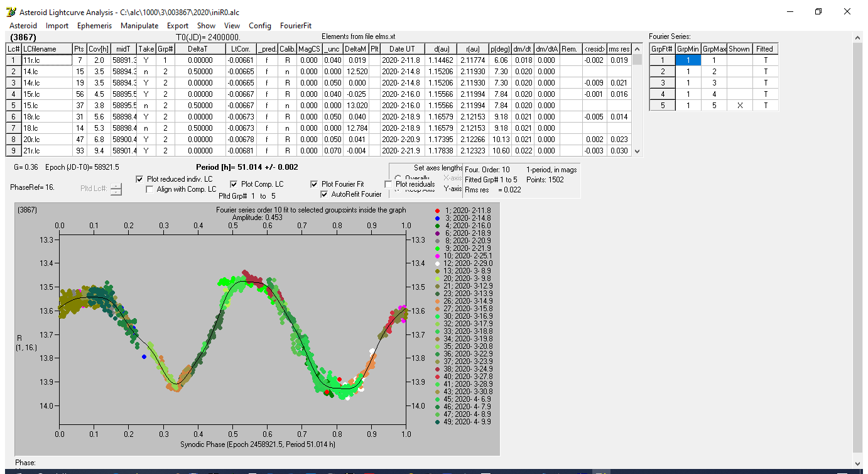Select the highlighted GrpMin cell in Fourier row 1
Image resolution: width=868 pixels, height=474 pixels.
click(688, 60)
